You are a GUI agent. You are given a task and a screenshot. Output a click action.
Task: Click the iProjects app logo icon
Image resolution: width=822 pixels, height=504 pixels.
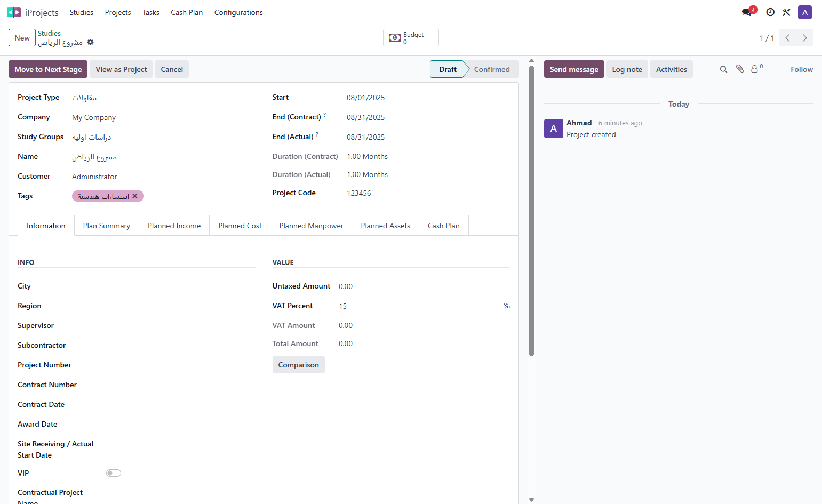tap(14, 12)
